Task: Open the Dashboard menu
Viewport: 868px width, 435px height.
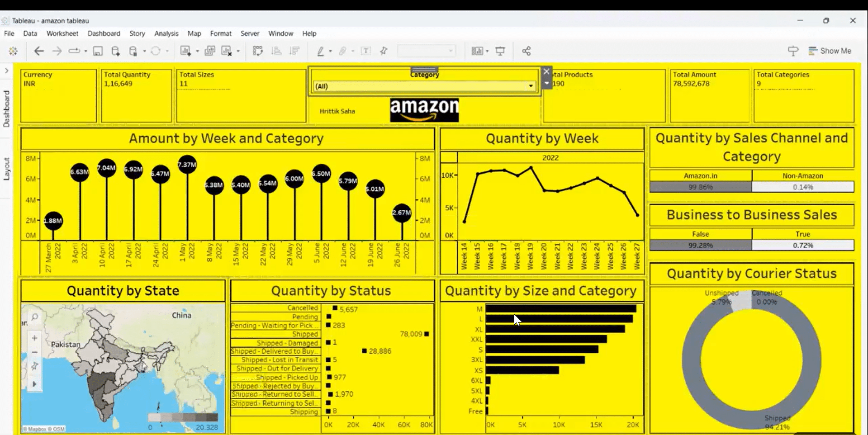Action: [104, 33]
